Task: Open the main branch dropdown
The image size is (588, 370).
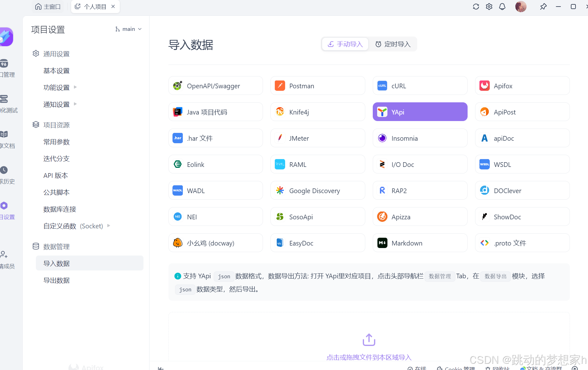Action: pos(129,29)
